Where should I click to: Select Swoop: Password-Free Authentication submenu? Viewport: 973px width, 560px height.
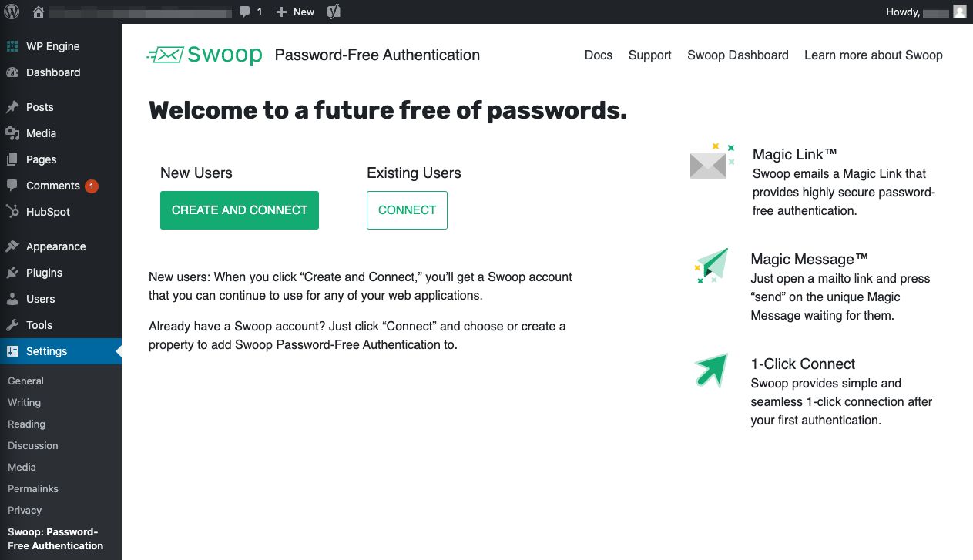point(55,538)
